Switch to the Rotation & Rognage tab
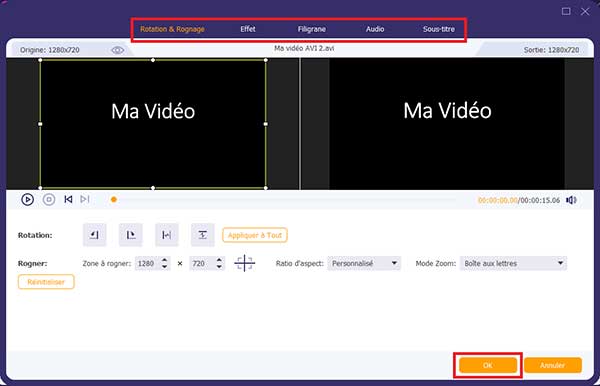 (x=172, y=29)
